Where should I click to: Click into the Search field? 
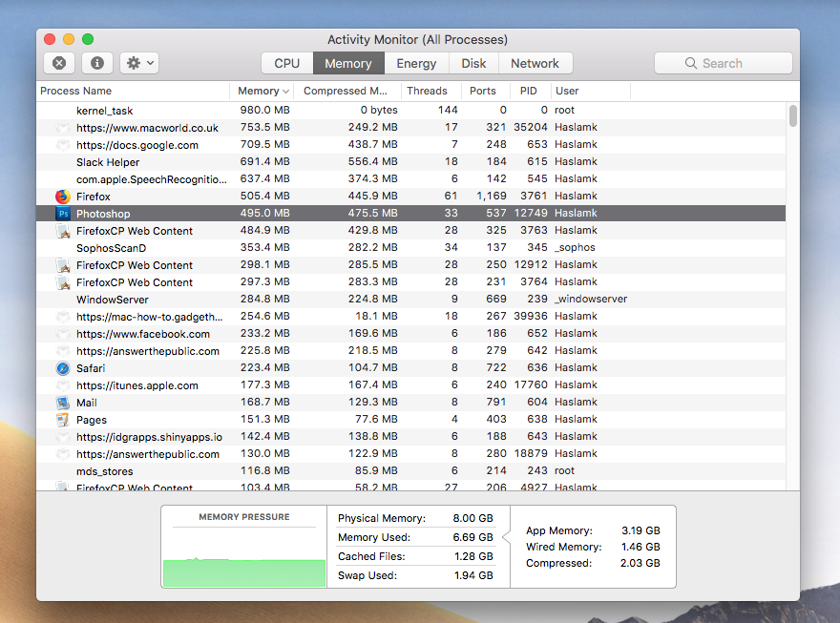(x=724, y=63)
